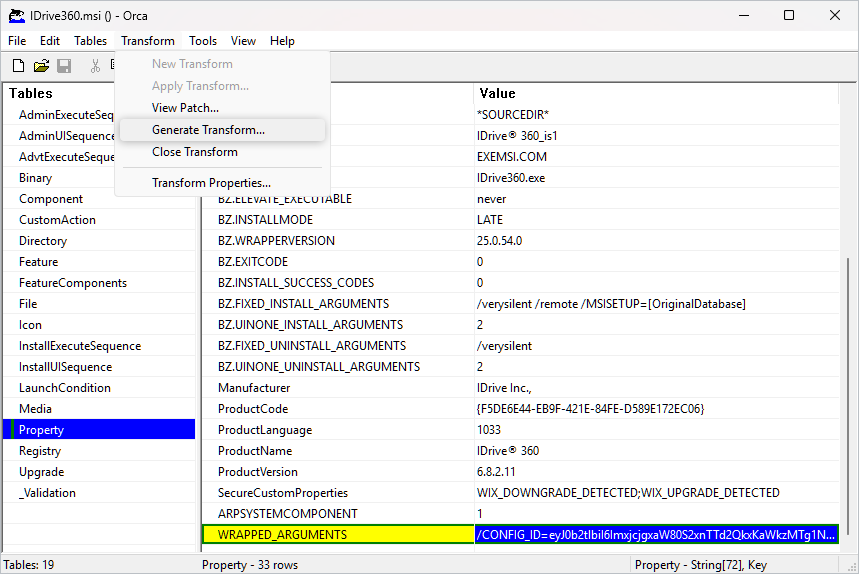Click the Save floppy disk icon

tap(64, 66)
